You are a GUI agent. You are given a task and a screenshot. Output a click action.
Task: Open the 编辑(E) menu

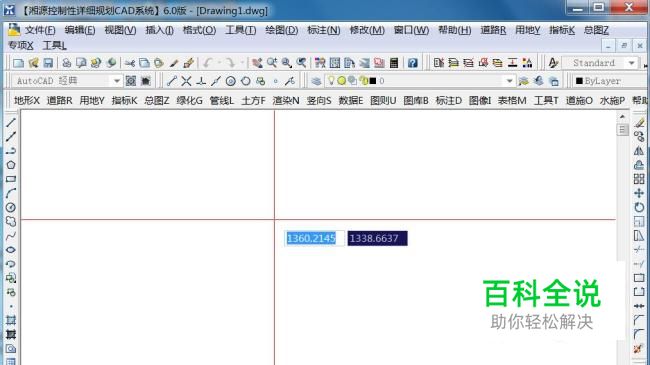[x=80, y=30]
